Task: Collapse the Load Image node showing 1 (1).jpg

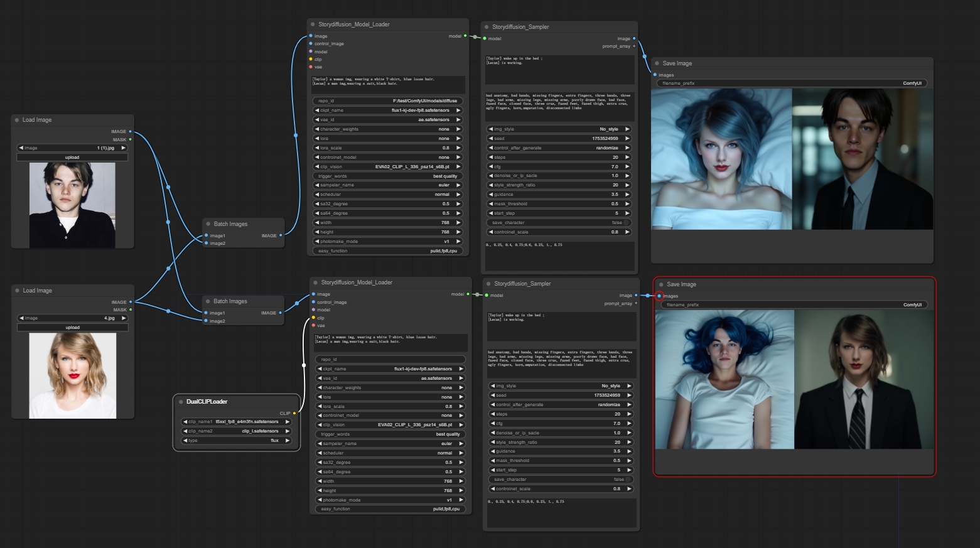Action: click(17, 120)
